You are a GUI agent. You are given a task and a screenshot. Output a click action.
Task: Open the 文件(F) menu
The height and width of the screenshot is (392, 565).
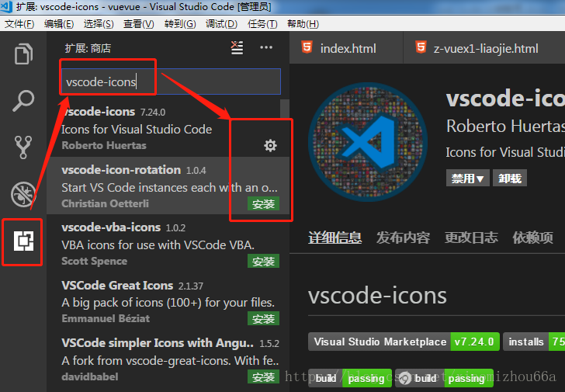tap(19, 24)
